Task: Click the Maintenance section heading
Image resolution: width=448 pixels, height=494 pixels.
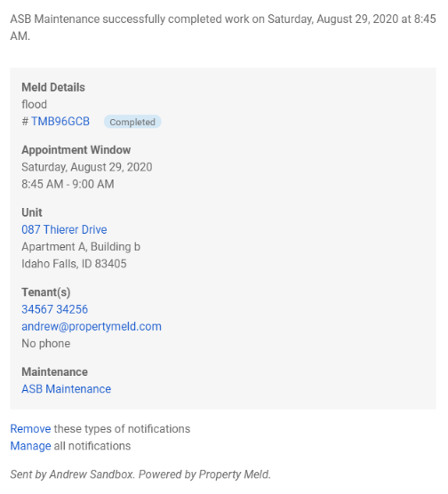Action: point(54,372)
